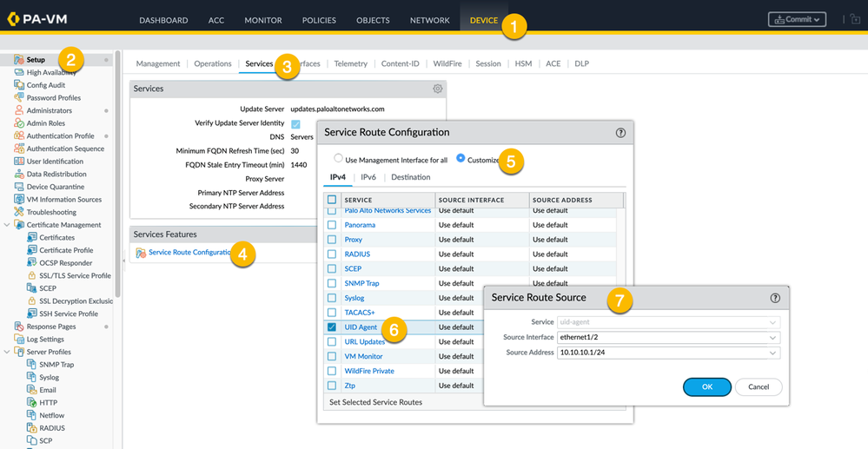Collapse the Certificate Management tree node
868x449 pixels.
pos(7,225)
